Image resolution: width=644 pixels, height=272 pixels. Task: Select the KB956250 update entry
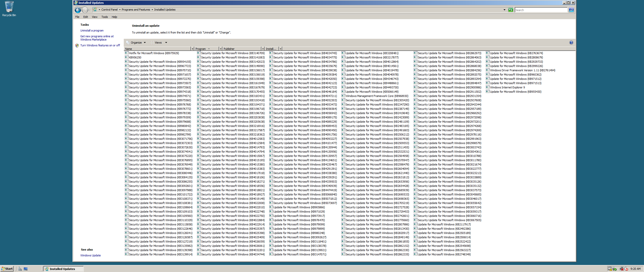pos(135,57)
